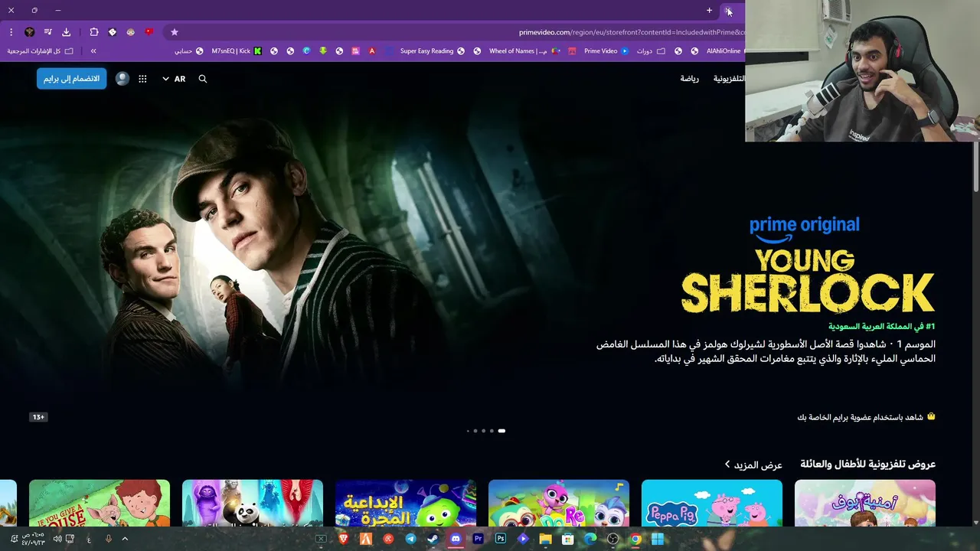Open the Wheel of Names bookmark

click(x=524, y=51)
